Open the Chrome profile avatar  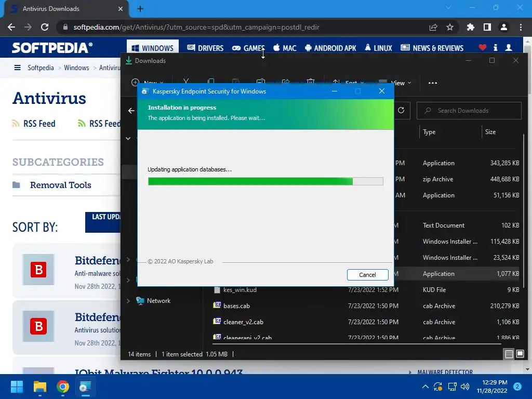tap(504, 27)
